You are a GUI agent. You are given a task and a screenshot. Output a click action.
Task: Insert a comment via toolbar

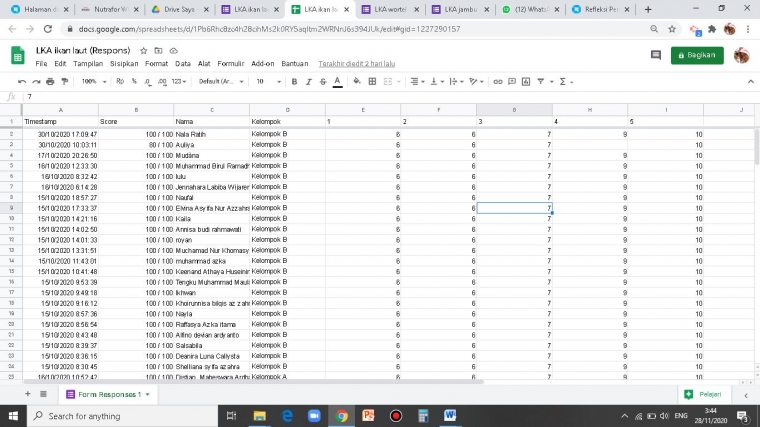[x=512, y=81]
